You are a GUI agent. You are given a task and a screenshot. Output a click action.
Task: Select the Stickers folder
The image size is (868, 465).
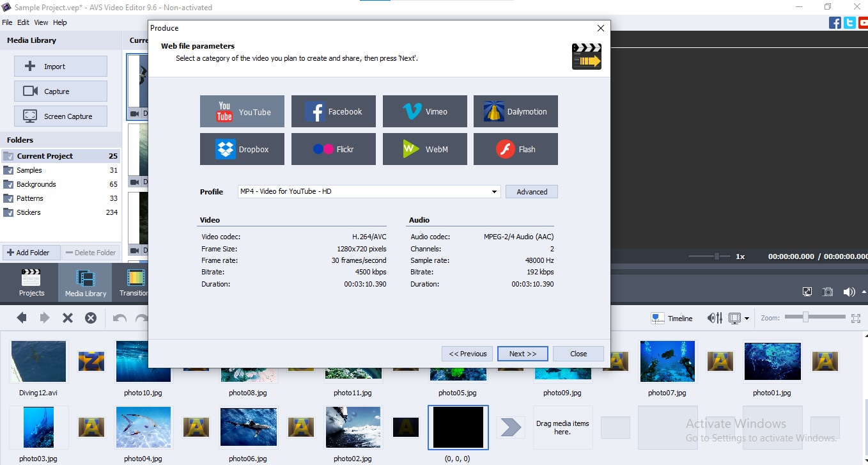(61, 212)
